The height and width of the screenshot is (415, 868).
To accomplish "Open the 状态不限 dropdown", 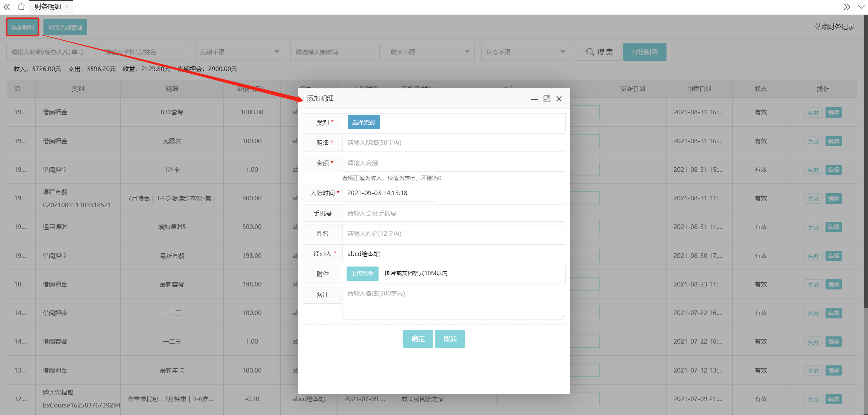I will point(526,52).
